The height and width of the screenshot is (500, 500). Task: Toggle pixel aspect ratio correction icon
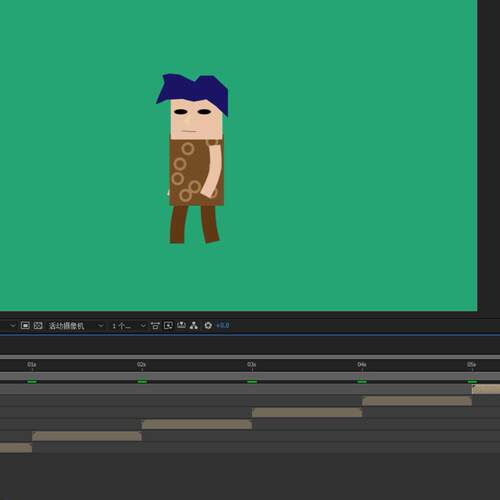155,325
